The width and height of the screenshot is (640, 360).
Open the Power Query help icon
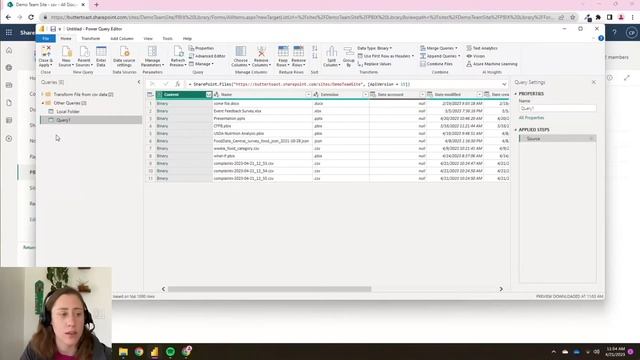coord(601,38)
